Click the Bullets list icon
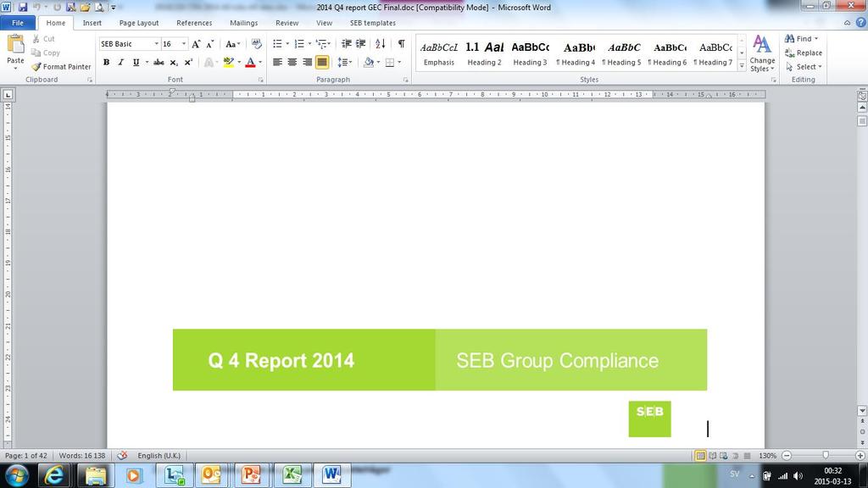 click(x=277, y=44)
